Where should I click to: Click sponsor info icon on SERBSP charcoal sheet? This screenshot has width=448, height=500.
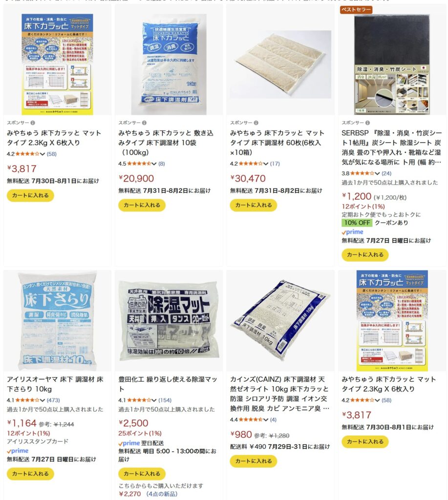tap(367, 123)
